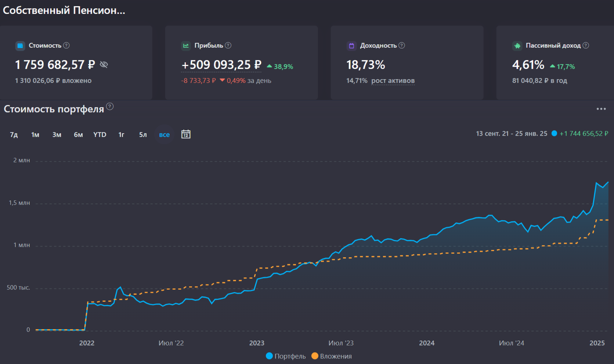Select the 7д time range tab
The width and height of the screenshot is (614, 364).
(x=14, y=135)
